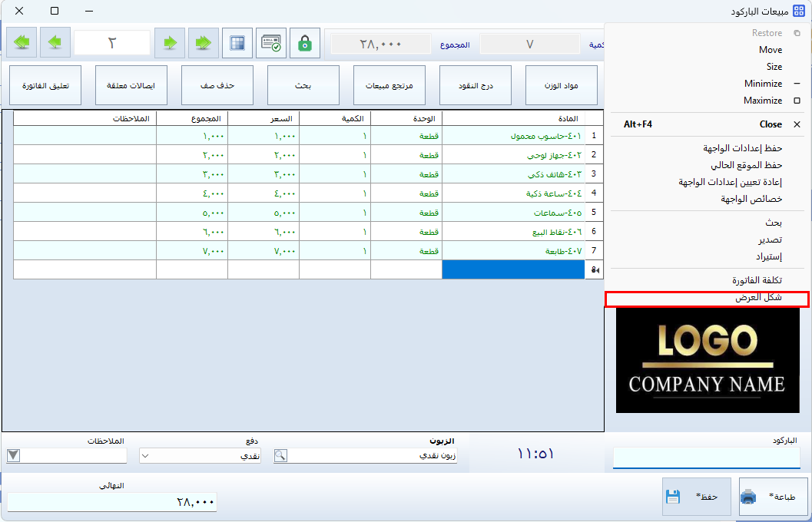This screenshot has width=812, height=522.
Task: Open the grid table view icon
Action: pyautogui.click(x=237, y=42)
